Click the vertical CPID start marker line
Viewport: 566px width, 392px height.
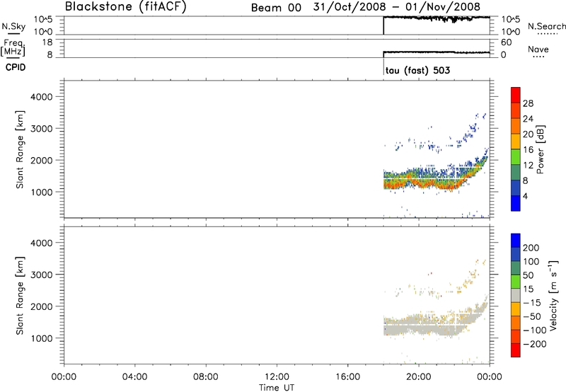click(383, 66)
